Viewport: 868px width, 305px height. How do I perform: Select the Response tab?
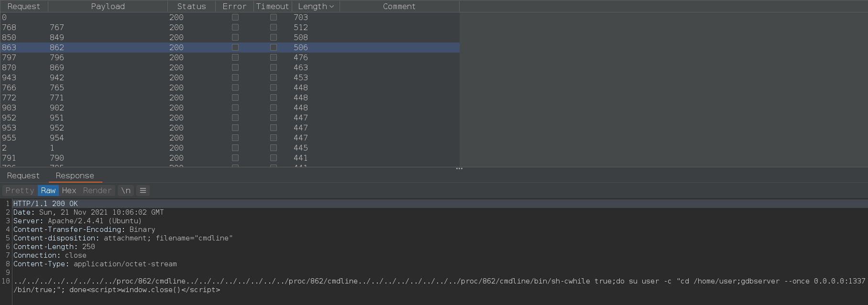pos(75,175)
